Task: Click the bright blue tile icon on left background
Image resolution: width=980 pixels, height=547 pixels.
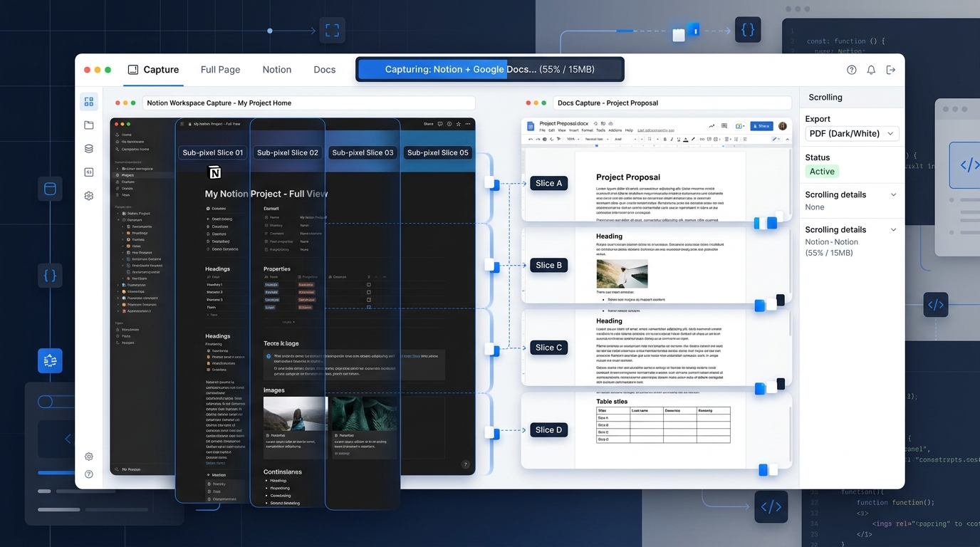Action: (x=50, y=361)
